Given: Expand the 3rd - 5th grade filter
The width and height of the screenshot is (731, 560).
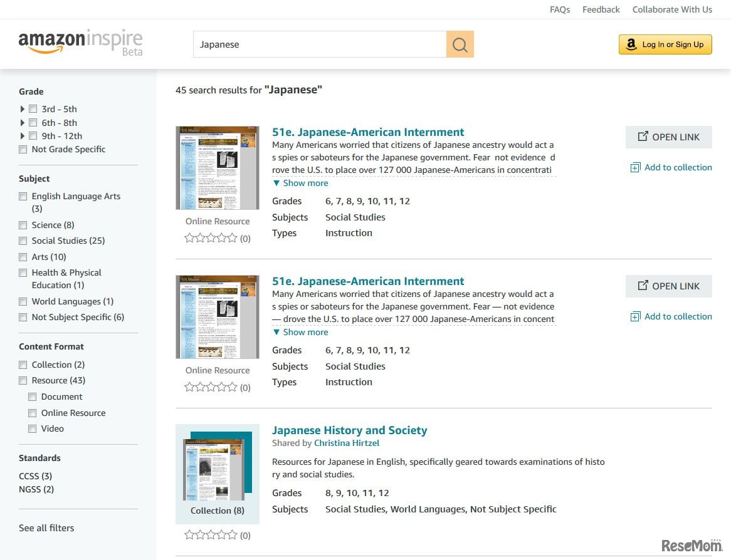Looking at the screenshot, I should pyautogui.click(x=23, y=108).
